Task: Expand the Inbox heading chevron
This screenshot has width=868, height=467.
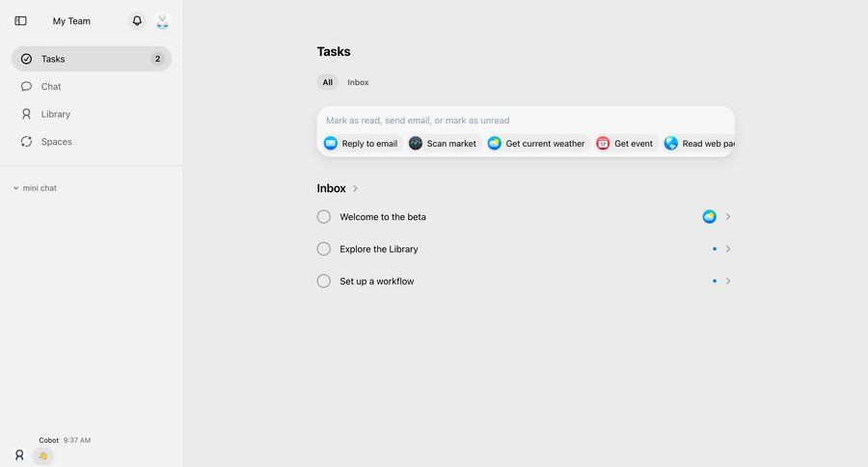Action: click(x=355, y=189)
